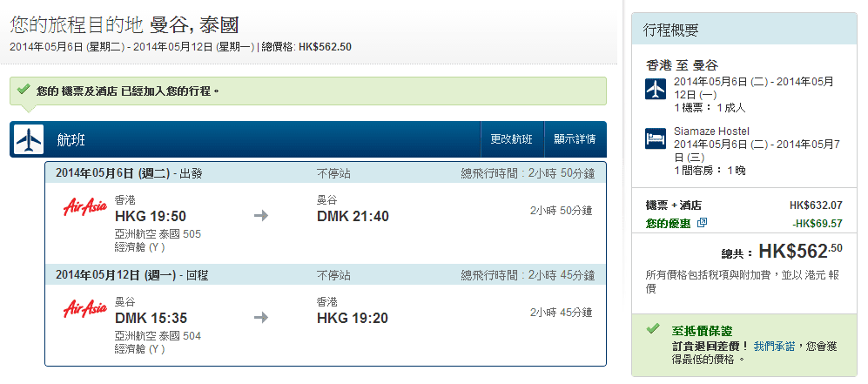Open the 我們承諾 link
The height and width of the screenshot is (384, 868).
pyautogui.click(x=774, y=346)
